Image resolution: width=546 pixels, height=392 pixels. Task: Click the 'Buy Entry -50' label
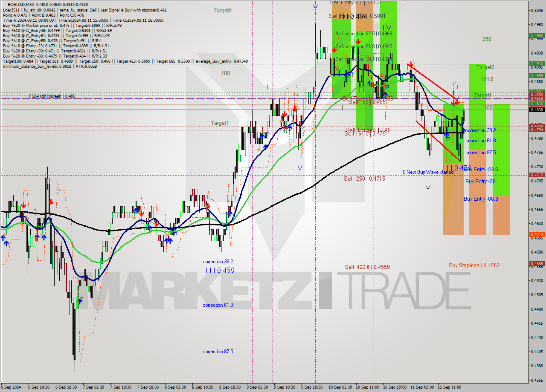(480, 182)
